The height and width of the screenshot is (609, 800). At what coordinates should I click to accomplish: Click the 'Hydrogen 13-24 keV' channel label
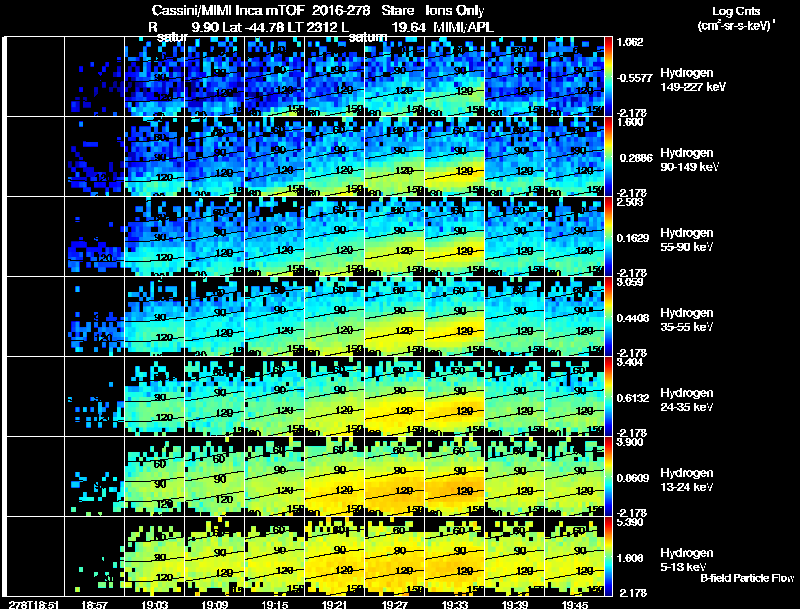pos(687,480)
